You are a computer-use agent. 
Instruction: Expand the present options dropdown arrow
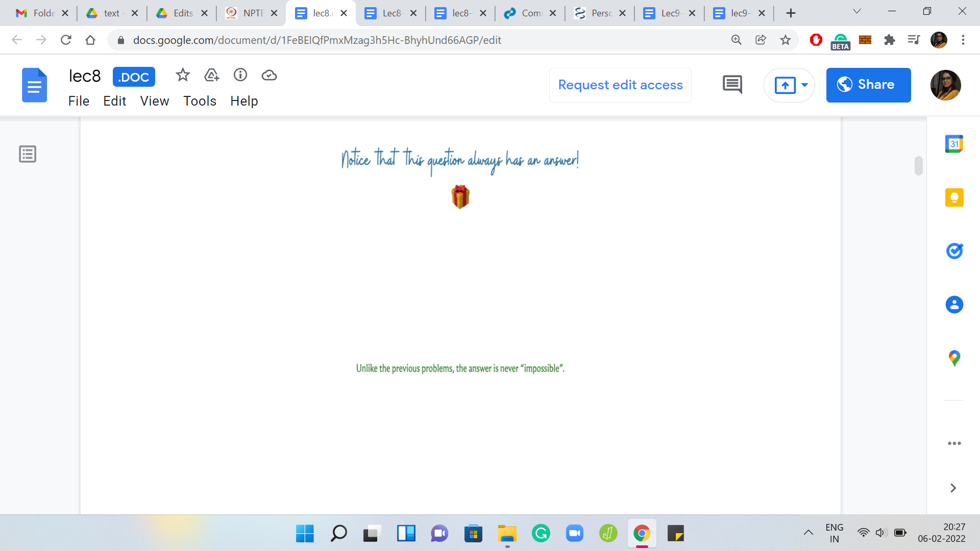[x=805, y=85]
